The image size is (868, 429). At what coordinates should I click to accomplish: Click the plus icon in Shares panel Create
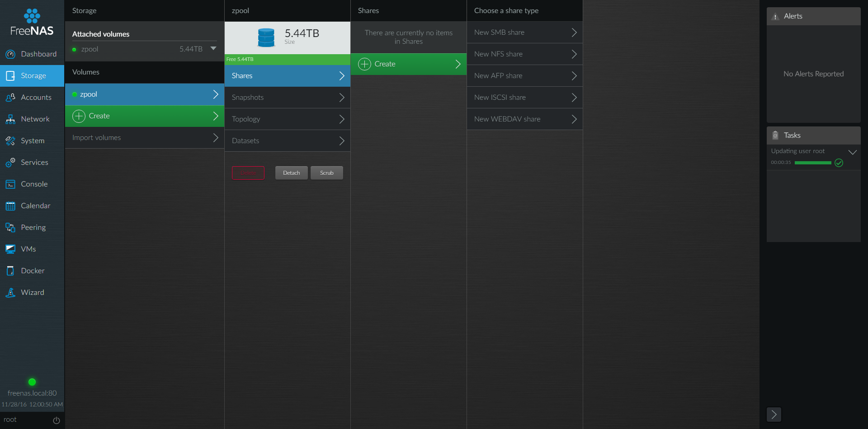pos(364,64)
